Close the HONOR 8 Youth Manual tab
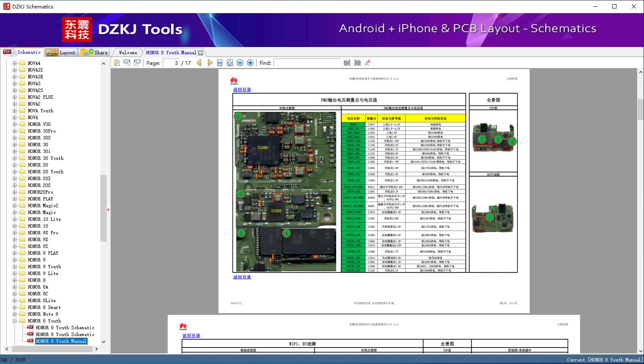Viewport: 644px width, 364px height. (201, 53)
